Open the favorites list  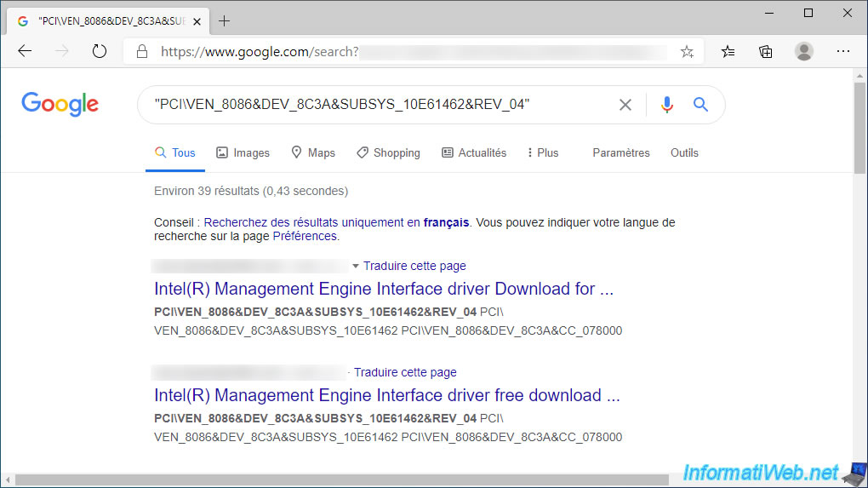728,51
